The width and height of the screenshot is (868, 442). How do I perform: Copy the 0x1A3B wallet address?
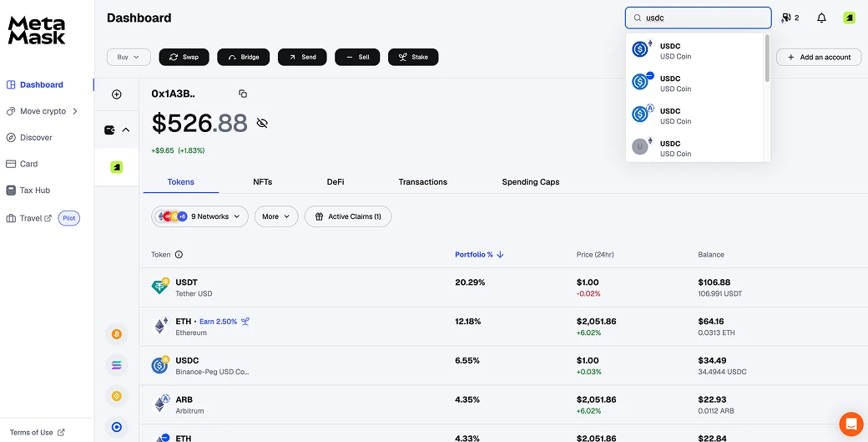(243, 94)
